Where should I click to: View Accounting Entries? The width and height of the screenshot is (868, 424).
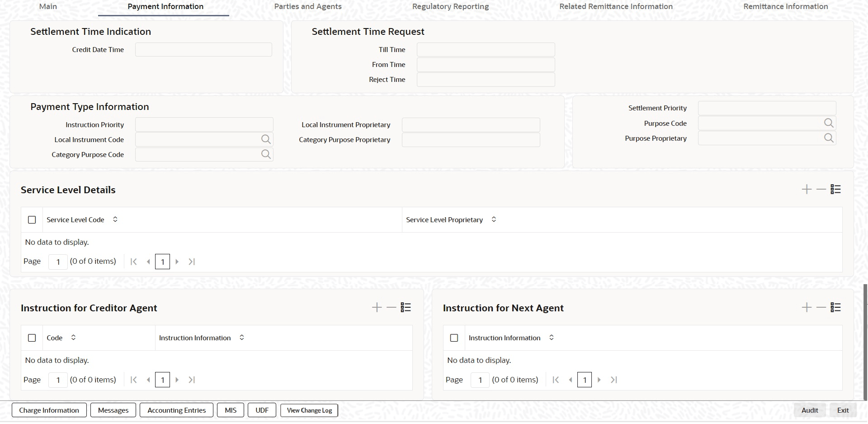[x=177, y=410]
